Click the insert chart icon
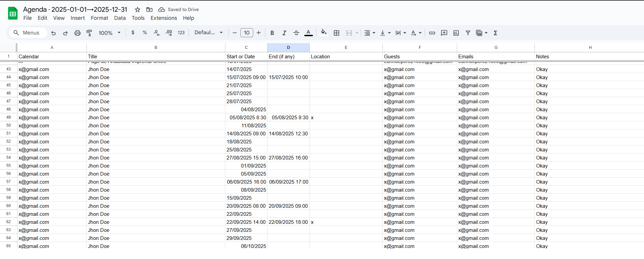 (x=456, y=33)
